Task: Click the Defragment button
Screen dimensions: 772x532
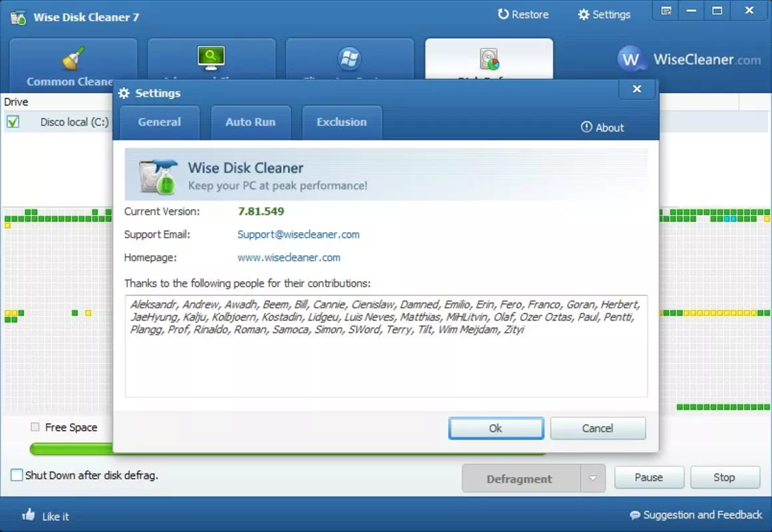Action: (521, 478)
